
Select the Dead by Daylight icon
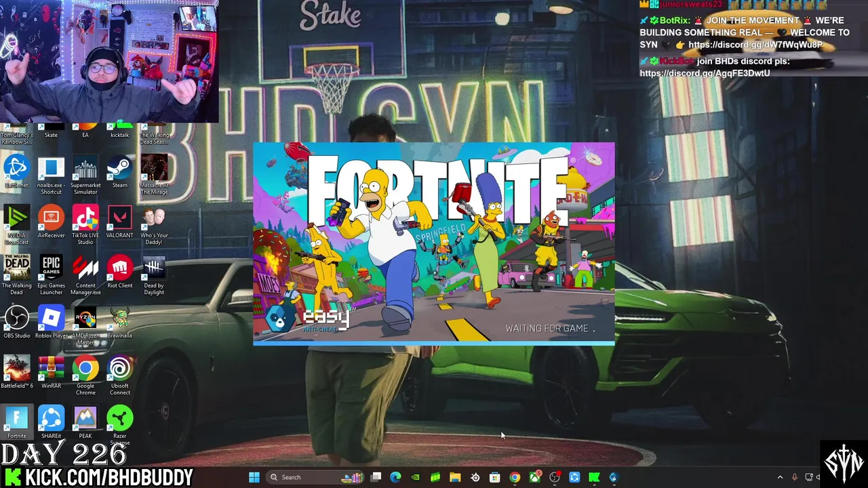[x=154, y=275]
